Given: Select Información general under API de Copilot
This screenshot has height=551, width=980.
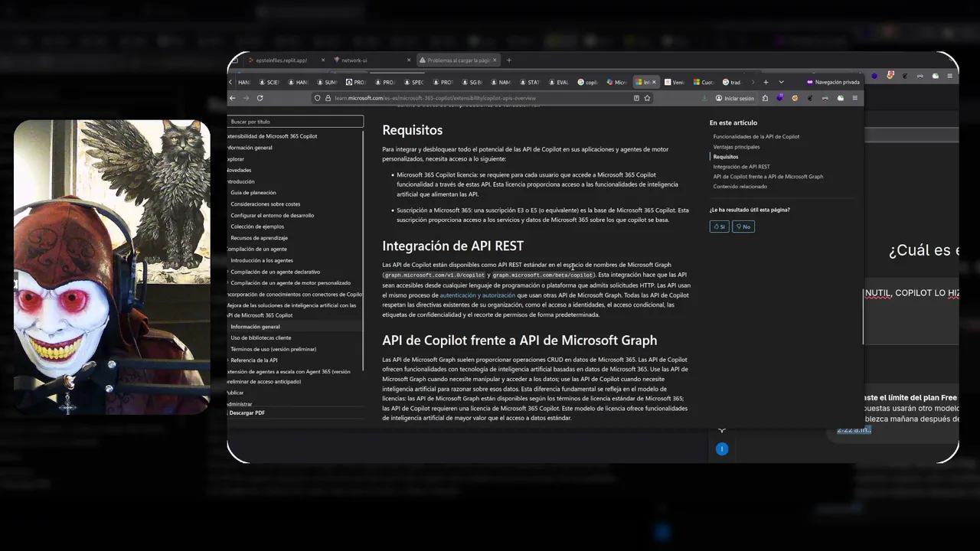Looking at the screenshot, I should (x=295, y=327).
